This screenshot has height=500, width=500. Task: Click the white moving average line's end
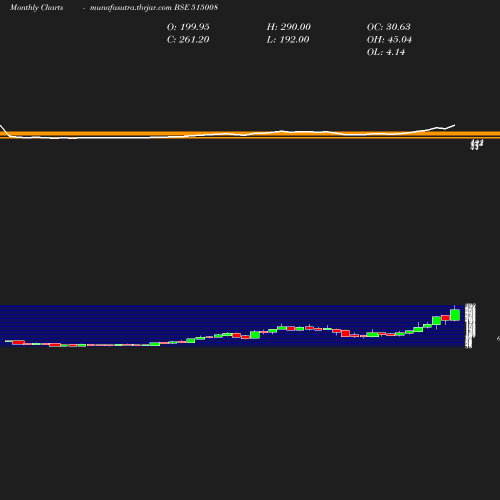click(x=454, y=125)
